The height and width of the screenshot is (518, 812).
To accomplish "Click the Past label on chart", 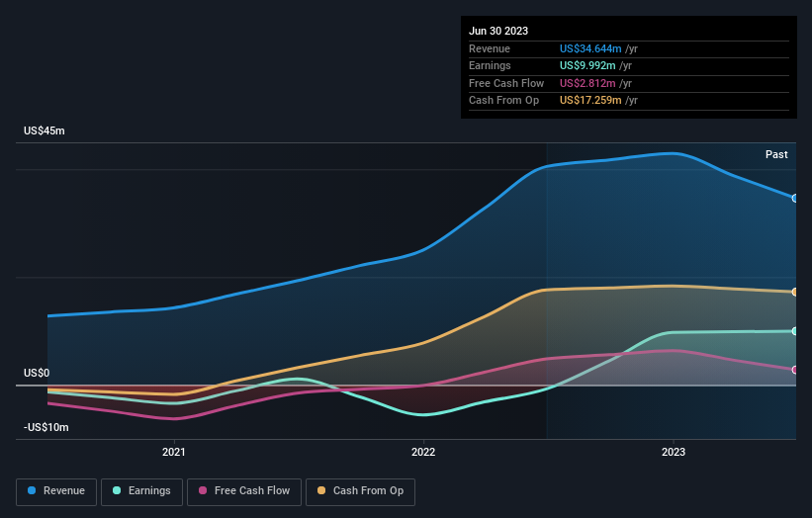I will [776, 155].
